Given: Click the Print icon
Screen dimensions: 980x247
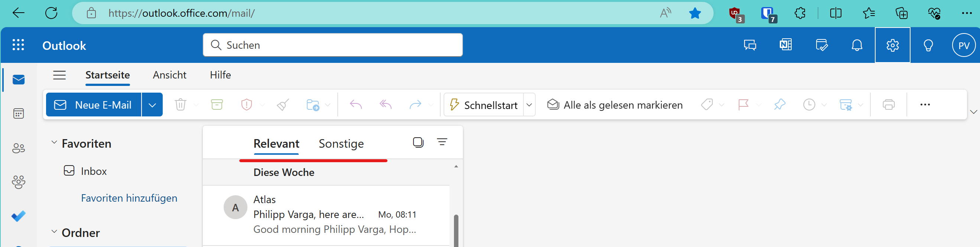Looking at the screenshot, I should [888, 105].
